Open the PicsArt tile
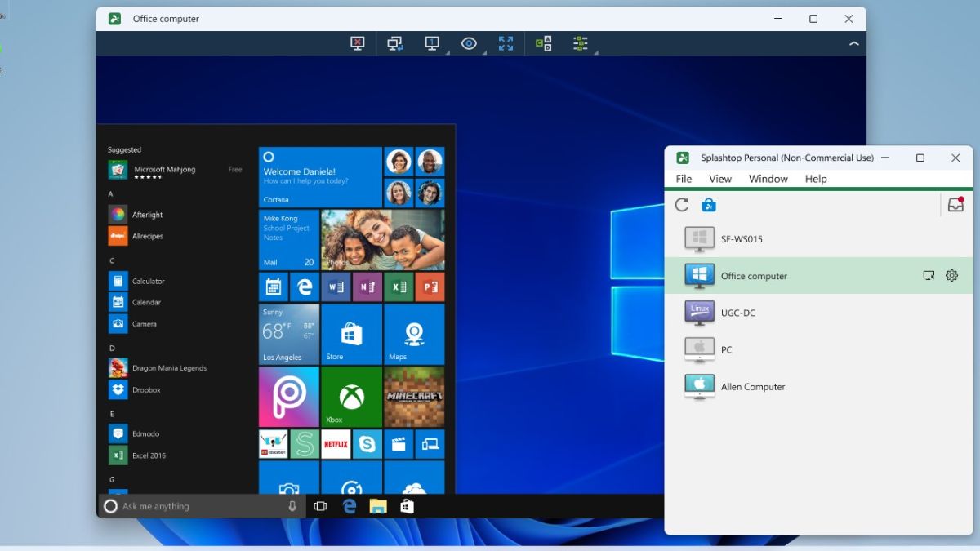The image size is (980, 551). coord(289,397)
